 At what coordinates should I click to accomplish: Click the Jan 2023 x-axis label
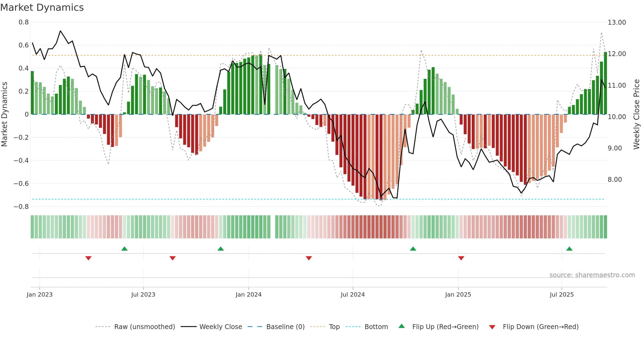click(40, 294)
